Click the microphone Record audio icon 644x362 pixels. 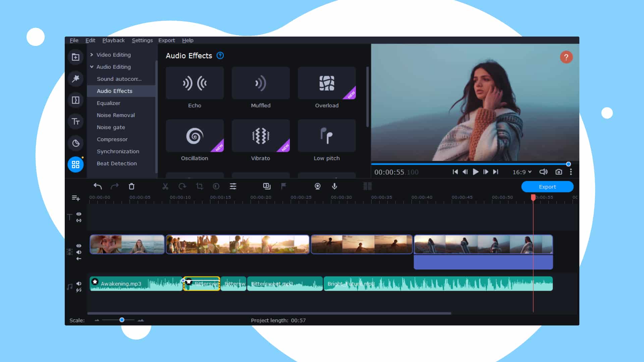334,186
